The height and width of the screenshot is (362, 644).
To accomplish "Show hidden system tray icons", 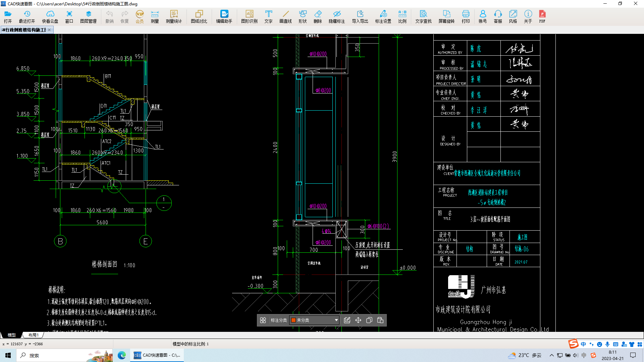I will point(551,355).
